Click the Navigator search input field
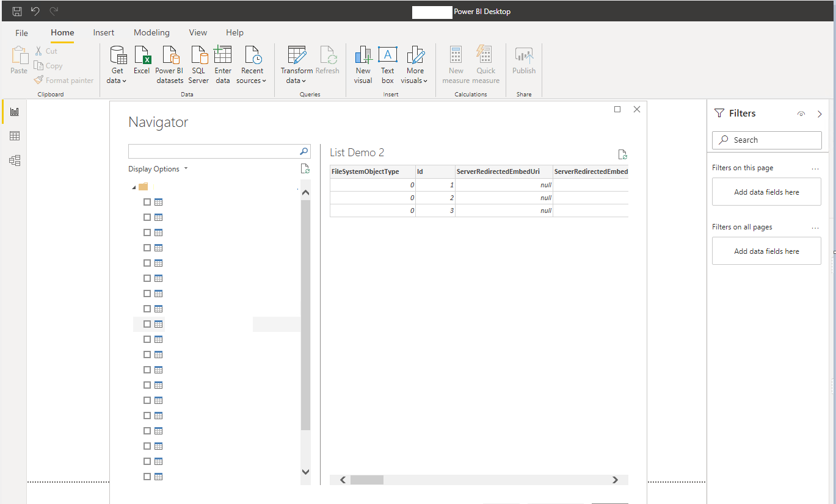Viewport: 836px width, 504px height. coord(214,151)
